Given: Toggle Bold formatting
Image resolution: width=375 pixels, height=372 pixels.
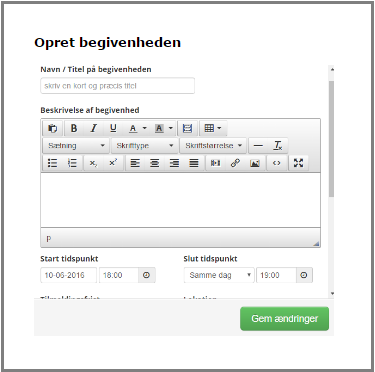Looking at the screenshot, I should click(74, 128).
